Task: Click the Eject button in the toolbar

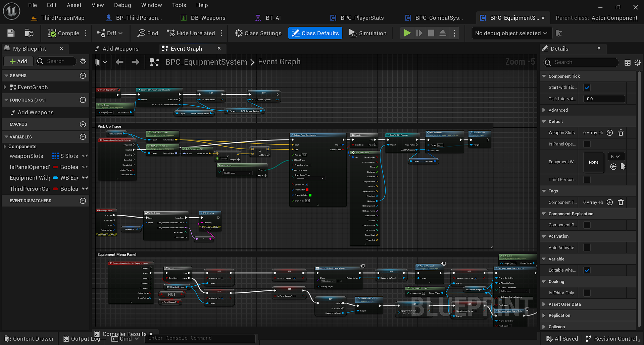Action: (x=443, y=33)
